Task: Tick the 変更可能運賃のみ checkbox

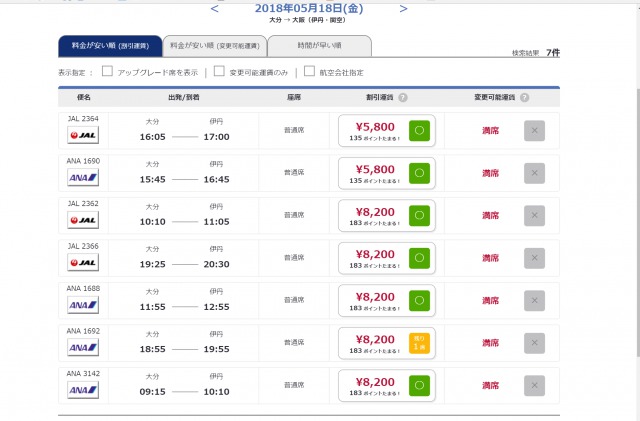Action: click(219, 71)
